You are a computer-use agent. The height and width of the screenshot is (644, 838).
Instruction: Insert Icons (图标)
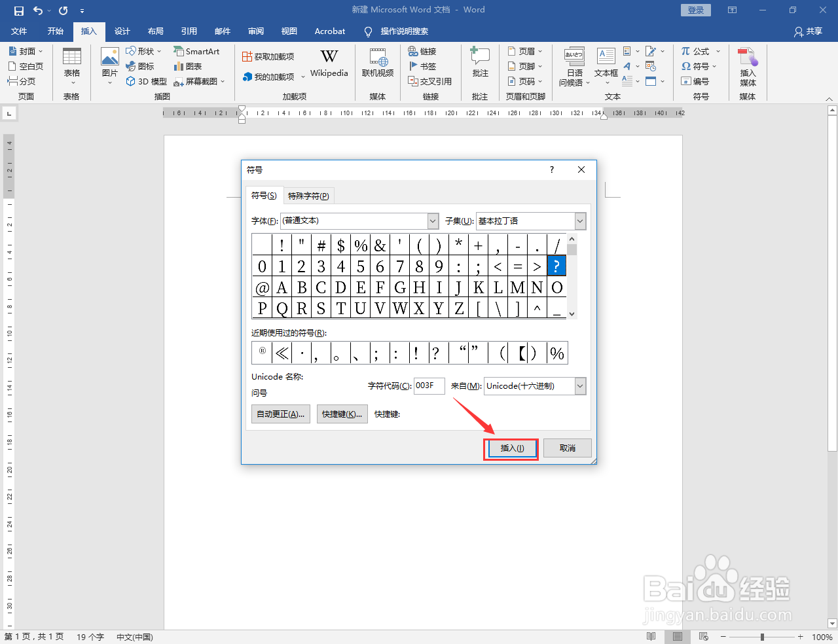pos(140,66)
